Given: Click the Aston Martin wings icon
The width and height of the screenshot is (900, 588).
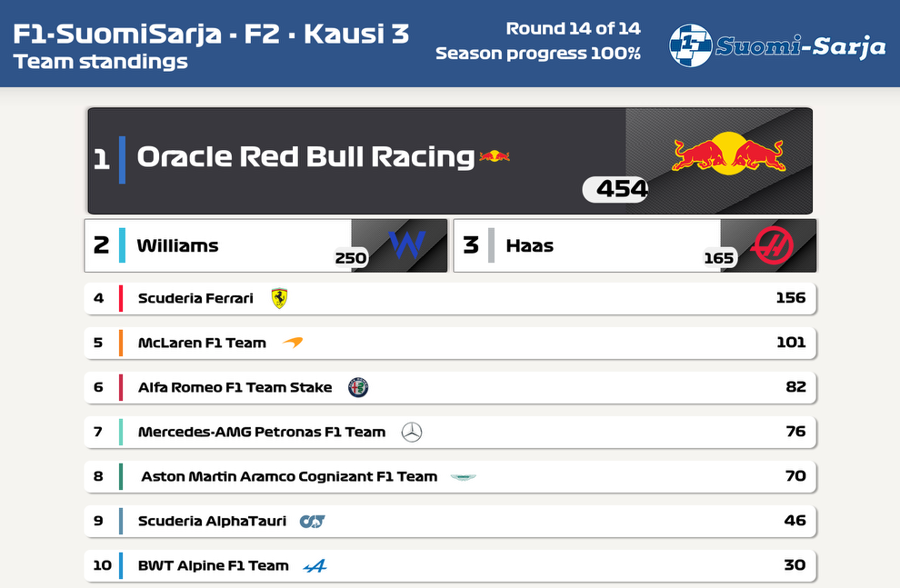Looking at the screenshot, I should pyautogui.click(x=464, y=477).
